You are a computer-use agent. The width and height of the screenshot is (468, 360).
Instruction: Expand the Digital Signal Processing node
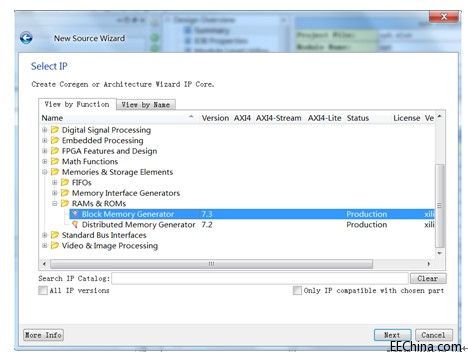pos(45,130)
